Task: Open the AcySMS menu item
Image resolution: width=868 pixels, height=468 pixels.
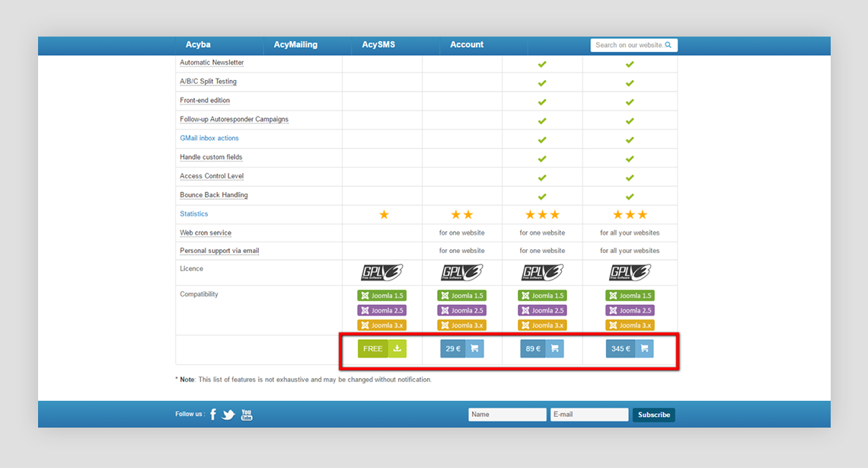Action: [x=378, y=45]
